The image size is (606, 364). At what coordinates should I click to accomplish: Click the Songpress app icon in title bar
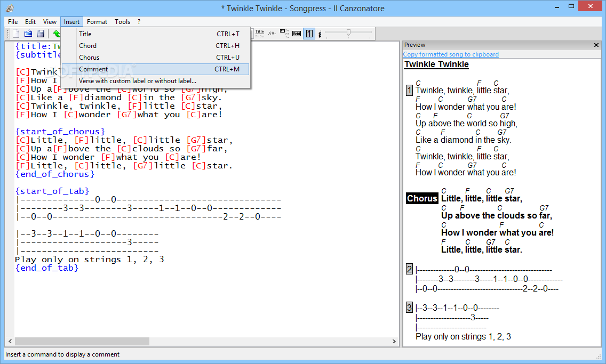[10, 8]
